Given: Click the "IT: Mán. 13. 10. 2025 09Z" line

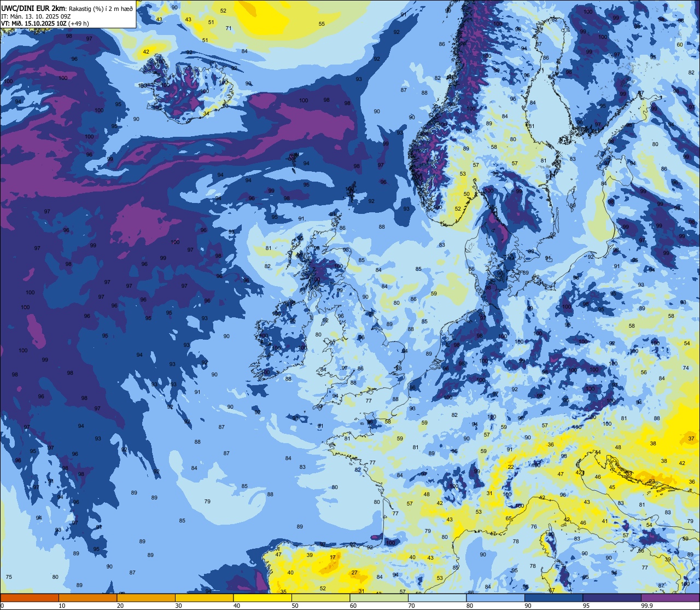Looking at the screenshot, I should [x=36, y=16].
